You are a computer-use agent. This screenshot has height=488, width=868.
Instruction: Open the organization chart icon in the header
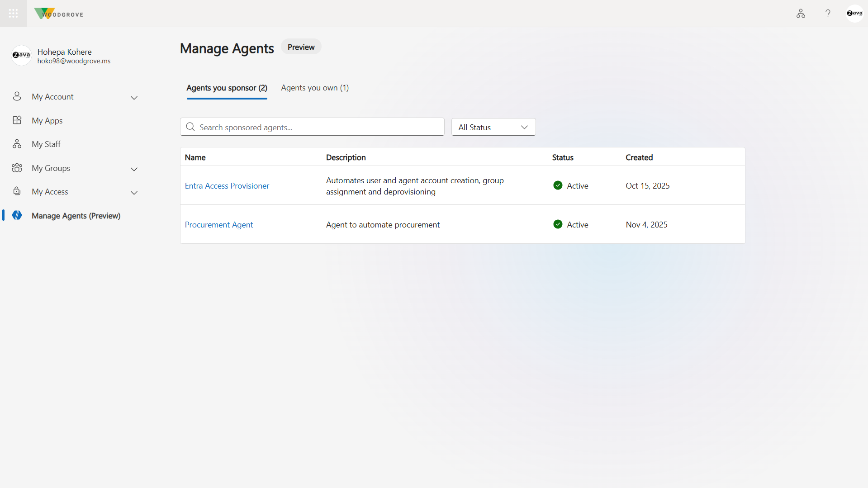800,13
